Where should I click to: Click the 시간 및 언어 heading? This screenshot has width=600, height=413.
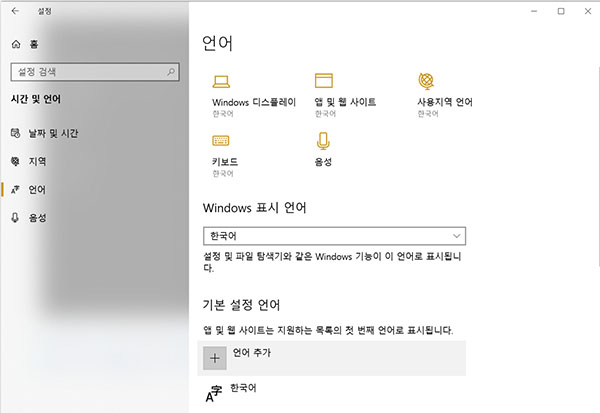[x=36, y=100]
